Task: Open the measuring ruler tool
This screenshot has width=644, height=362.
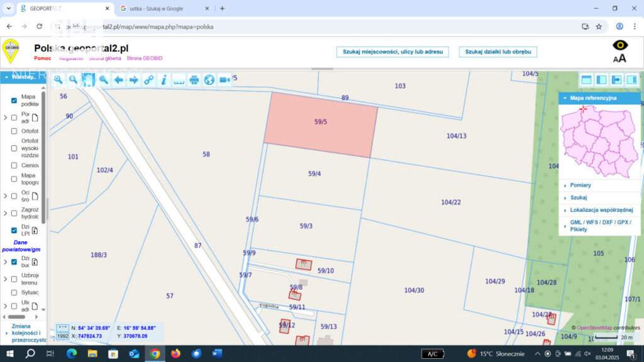Action: tap(179, 80)
